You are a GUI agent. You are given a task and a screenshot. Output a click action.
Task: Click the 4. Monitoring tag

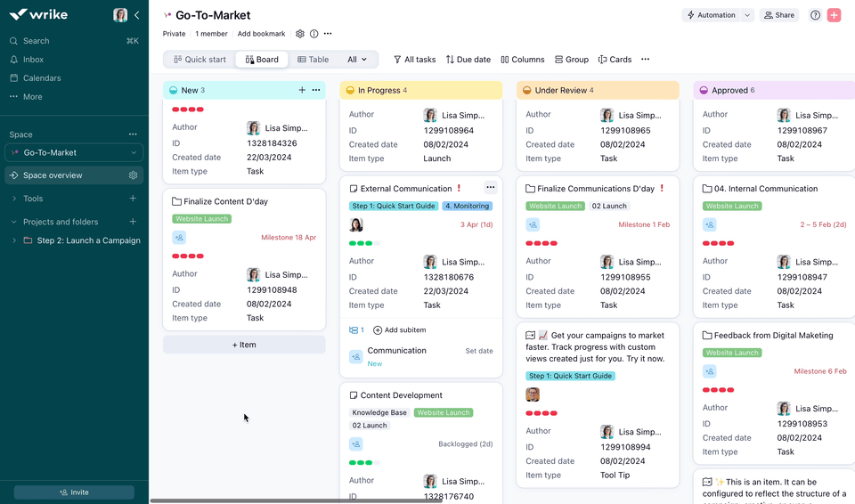pos(467,207)
